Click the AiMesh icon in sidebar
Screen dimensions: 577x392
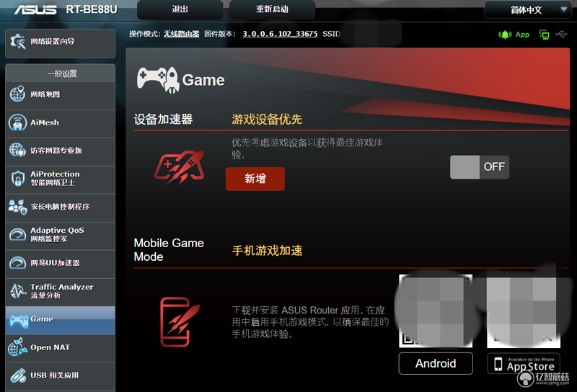pos(17,122)
